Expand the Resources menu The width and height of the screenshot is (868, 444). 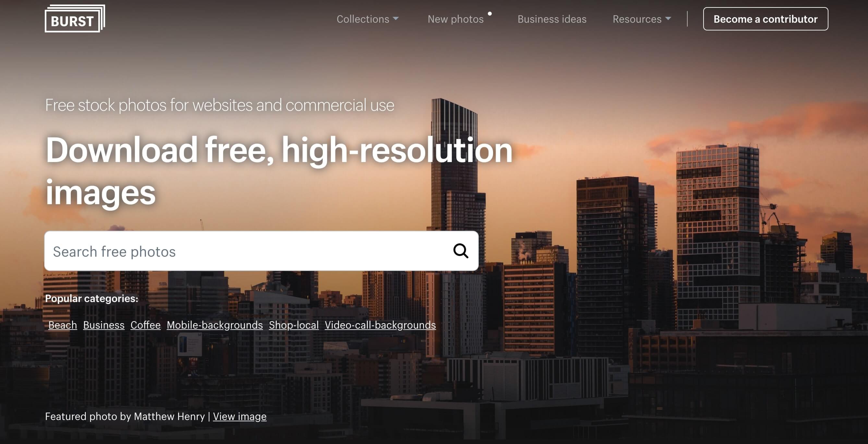(642, 19)
